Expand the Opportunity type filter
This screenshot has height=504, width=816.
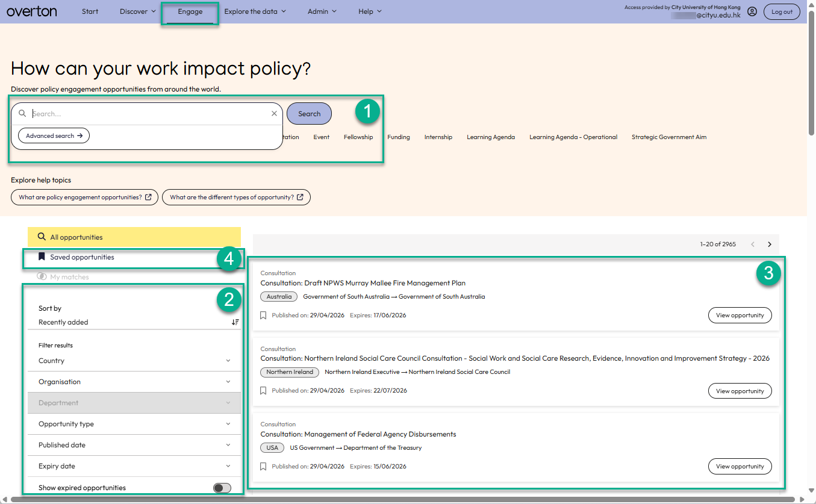tap(134, 424)
